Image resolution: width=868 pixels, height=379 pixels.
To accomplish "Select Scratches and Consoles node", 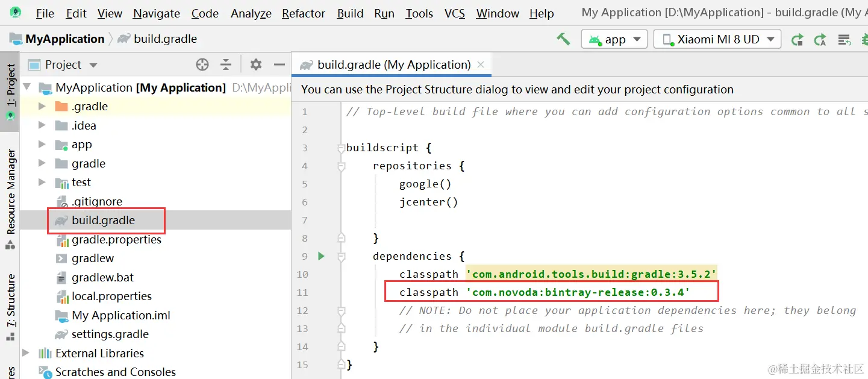I will pos(116,372).
